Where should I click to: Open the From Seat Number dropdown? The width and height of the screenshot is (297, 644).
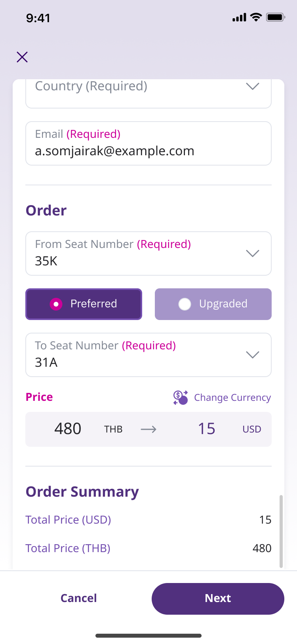[148, 253]
